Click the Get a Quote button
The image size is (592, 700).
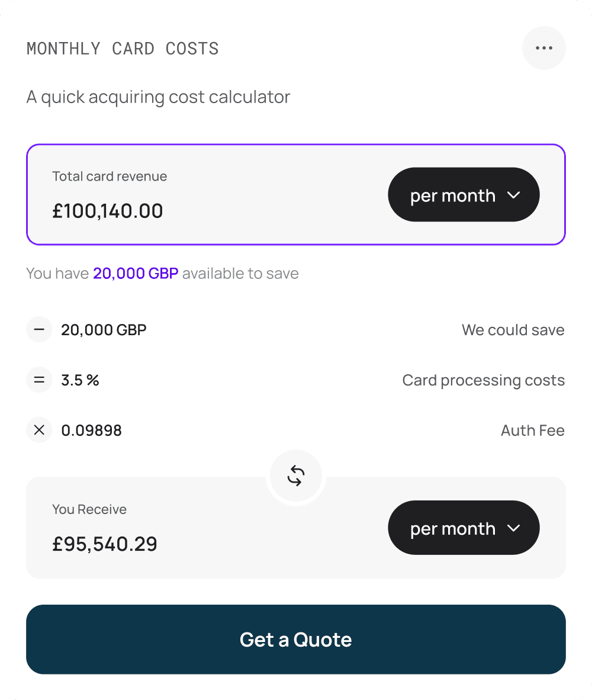[x=296, y=639]
